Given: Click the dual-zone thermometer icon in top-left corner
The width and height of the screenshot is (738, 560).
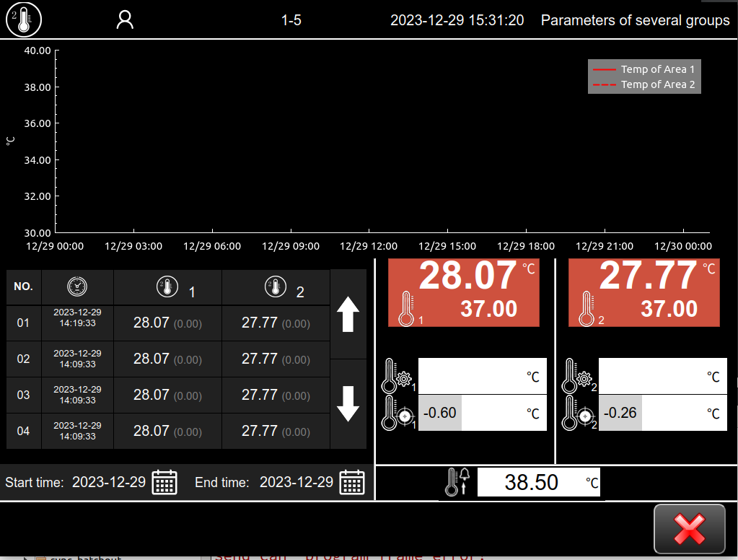Looking at the screenshot, I should pyautogui.click(x=24, y=19).
